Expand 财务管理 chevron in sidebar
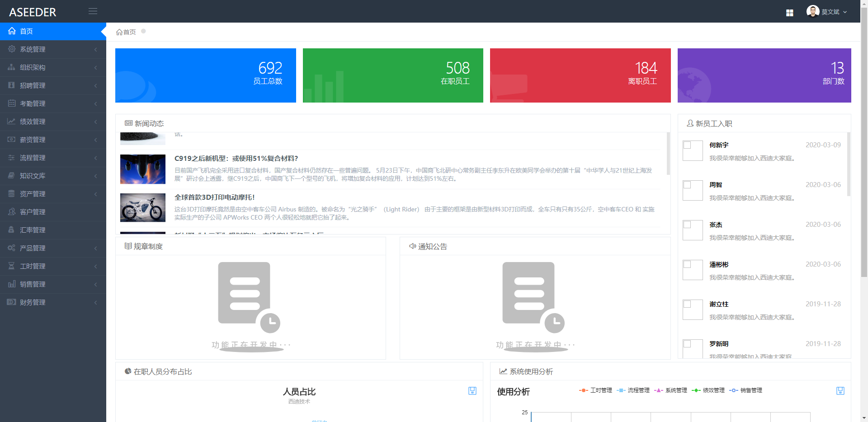Screen dimensions: 868x422 (96, 302)
